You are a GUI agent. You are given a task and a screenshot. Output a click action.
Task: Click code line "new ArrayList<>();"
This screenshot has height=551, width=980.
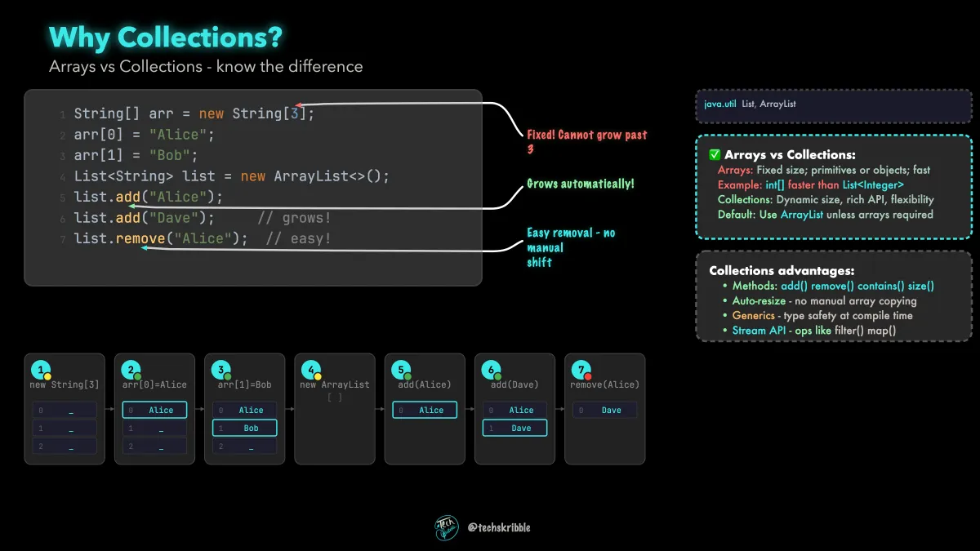[233, 176]
